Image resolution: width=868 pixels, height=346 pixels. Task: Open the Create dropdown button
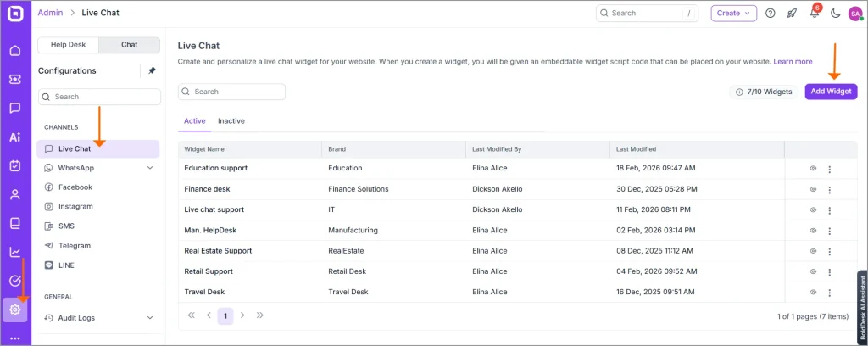733,14
